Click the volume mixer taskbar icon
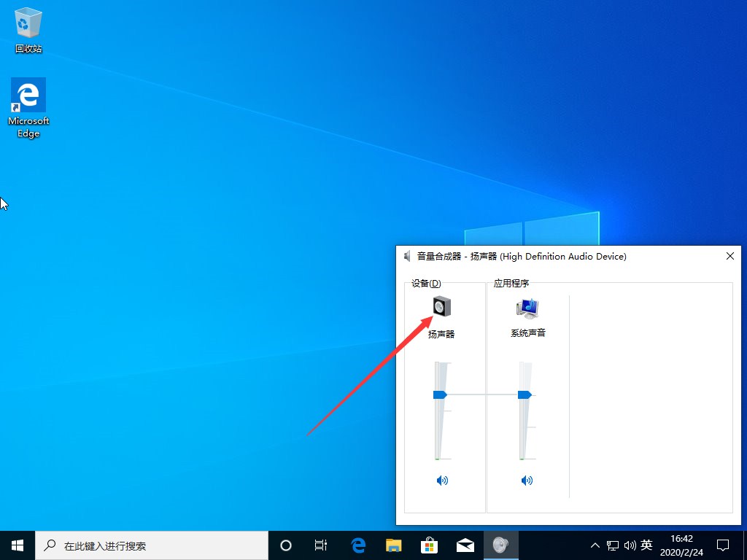The image size is (747, 560). click(500, 545)
